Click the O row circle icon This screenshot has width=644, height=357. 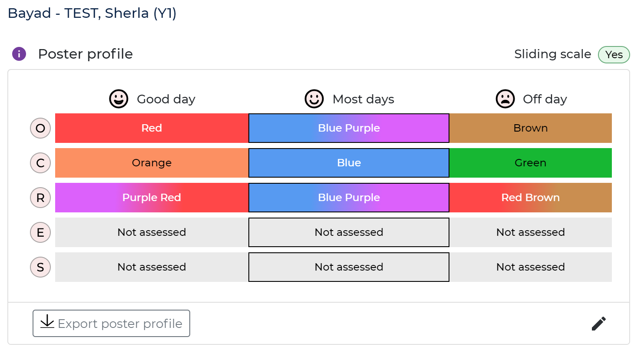coord(40,129)
